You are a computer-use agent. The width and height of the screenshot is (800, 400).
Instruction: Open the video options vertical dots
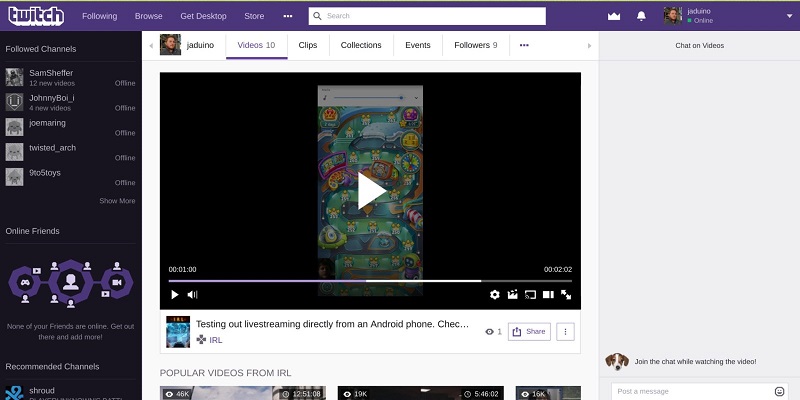tap(565, 332)
